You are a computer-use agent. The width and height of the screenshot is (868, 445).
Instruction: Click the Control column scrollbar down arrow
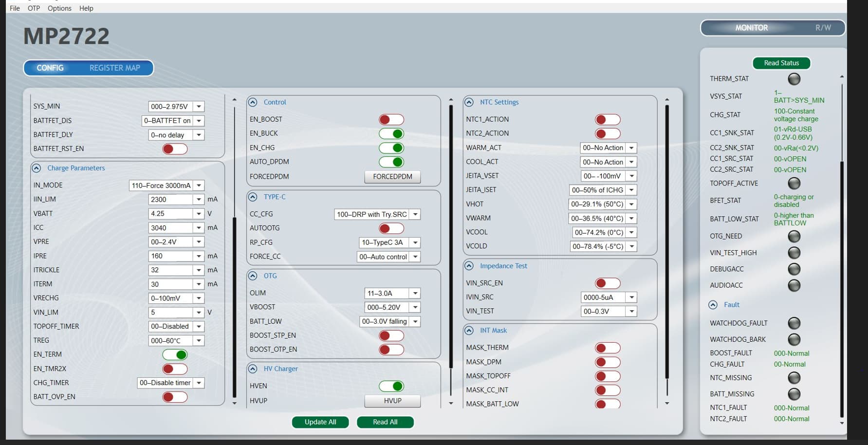[x=451, y=403]
